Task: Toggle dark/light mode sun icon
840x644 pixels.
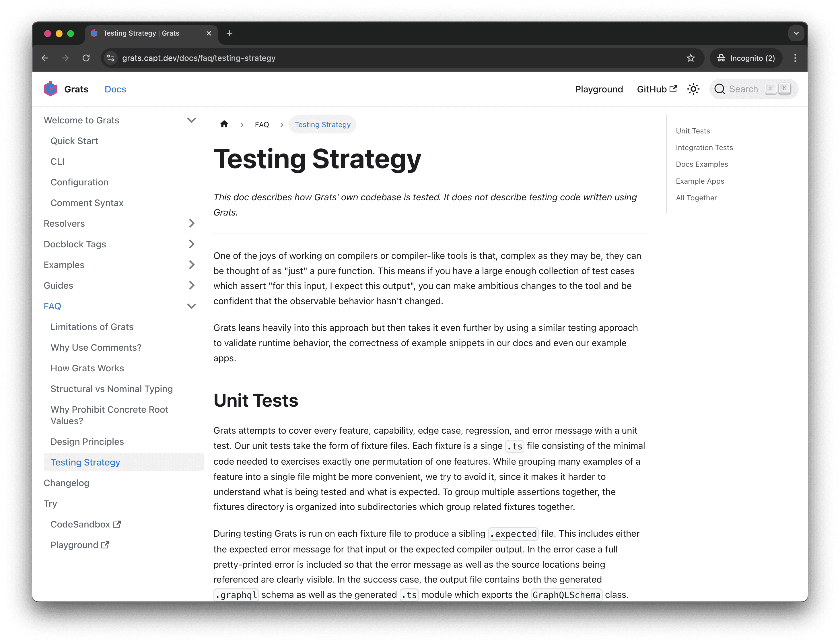Action: pyautogui.click(x=693, y=89)
